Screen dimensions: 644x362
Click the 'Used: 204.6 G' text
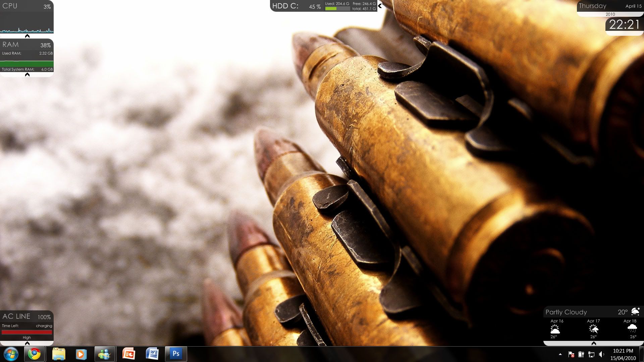click(x=337, y=4)
